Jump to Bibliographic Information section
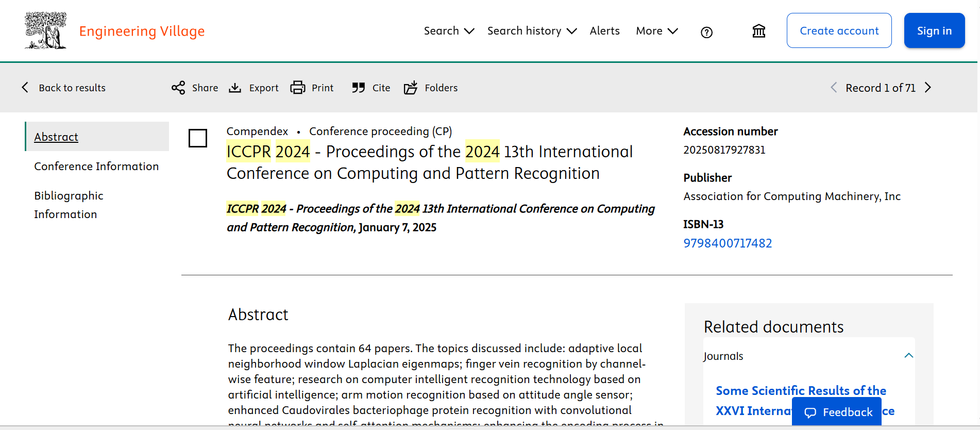The width and height of the screenshot is (980, 430). click(x=69, y=205)
